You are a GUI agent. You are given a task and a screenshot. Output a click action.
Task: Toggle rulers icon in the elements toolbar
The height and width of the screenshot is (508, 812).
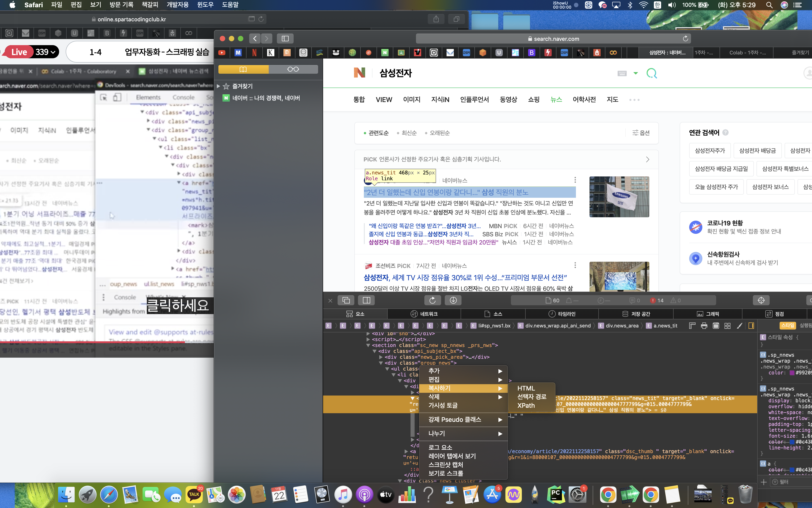tap(692, 326)
